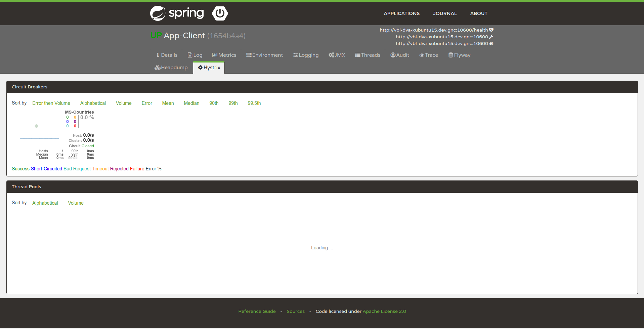Select the Hystrix tab

click(x=209, y=68)
